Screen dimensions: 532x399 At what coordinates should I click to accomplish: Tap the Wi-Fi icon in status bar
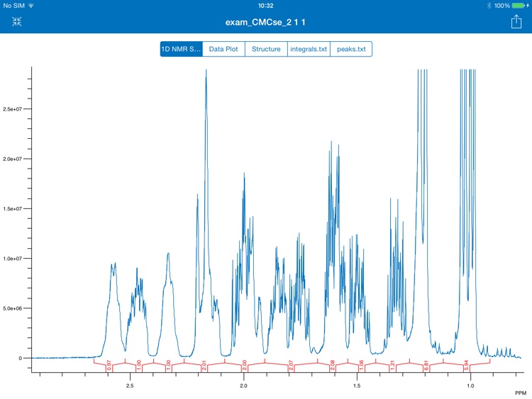(x=31, y=6)
